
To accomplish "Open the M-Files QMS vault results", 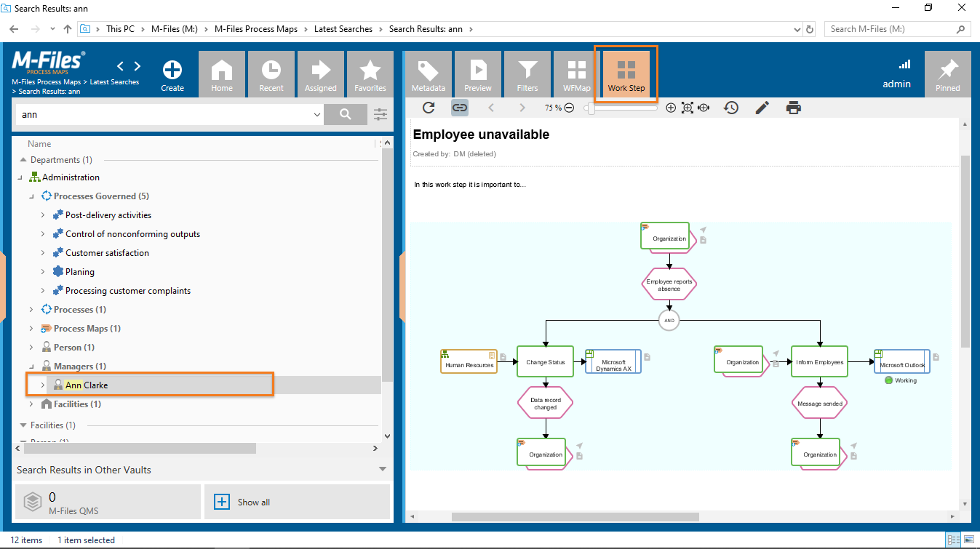I will [x=108, y=502].
